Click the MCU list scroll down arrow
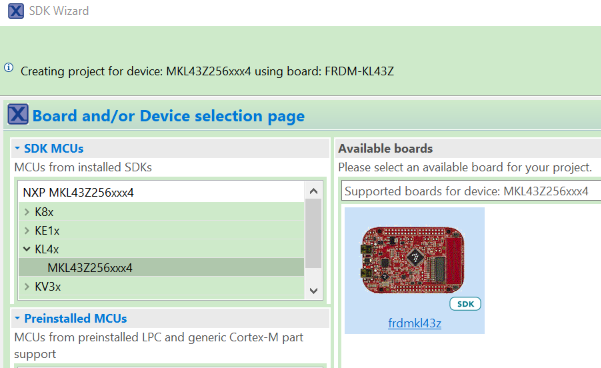Image resolution: width=601 pixels, height=368 pixels. pyautogui.click(x=314, y=291)
